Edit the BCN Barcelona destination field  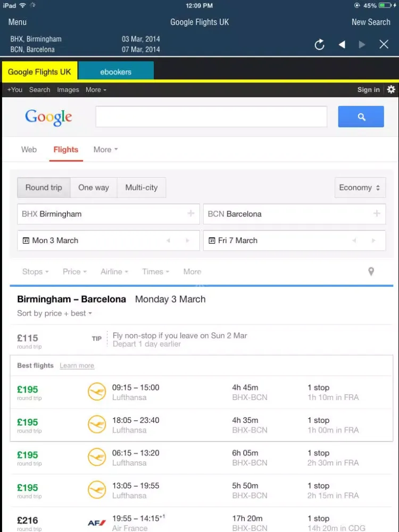click(295, 214)
